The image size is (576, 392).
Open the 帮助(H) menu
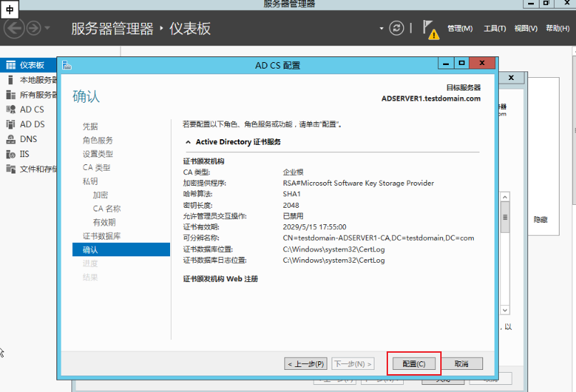tap(557, 29)
